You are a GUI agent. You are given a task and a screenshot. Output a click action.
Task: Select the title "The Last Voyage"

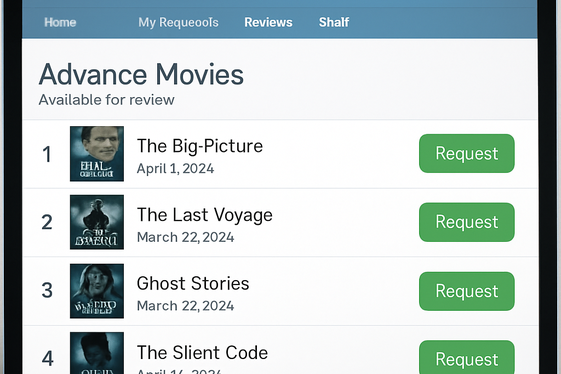[205, 215]
